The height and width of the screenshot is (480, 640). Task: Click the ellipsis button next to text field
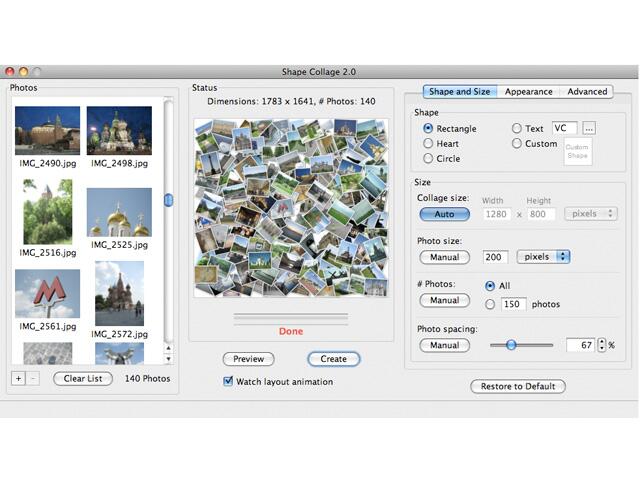(589, 128)
